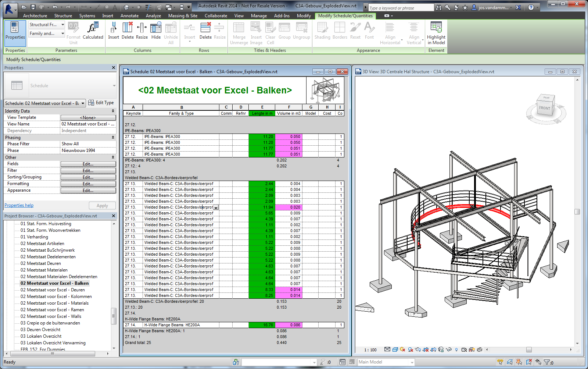Switch to the Structure ribbon tab
Image resolution: width=588 pixels, height=369 pixels.
point(63,16)
